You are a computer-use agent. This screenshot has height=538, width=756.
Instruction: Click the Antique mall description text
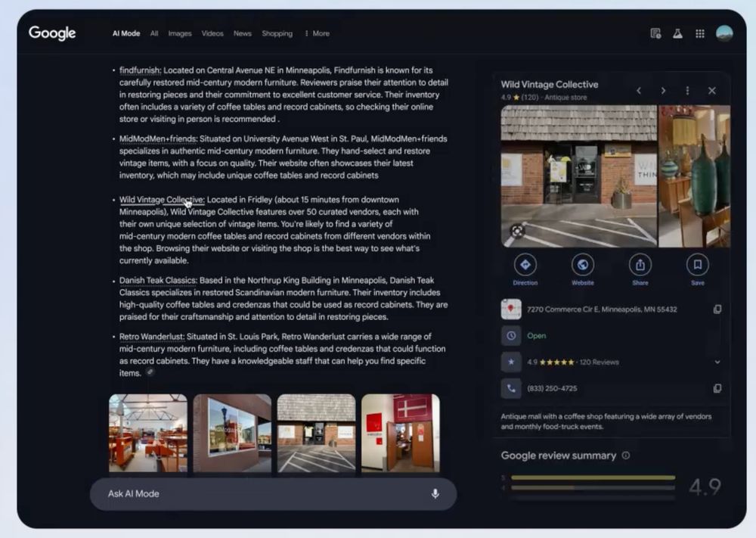point(606,421)
